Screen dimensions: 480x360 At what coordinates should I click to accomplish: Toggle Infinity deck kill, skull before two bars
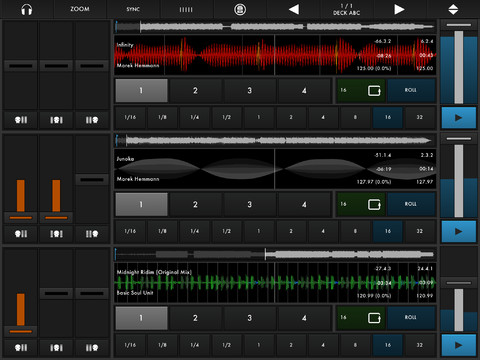point(21,120)
